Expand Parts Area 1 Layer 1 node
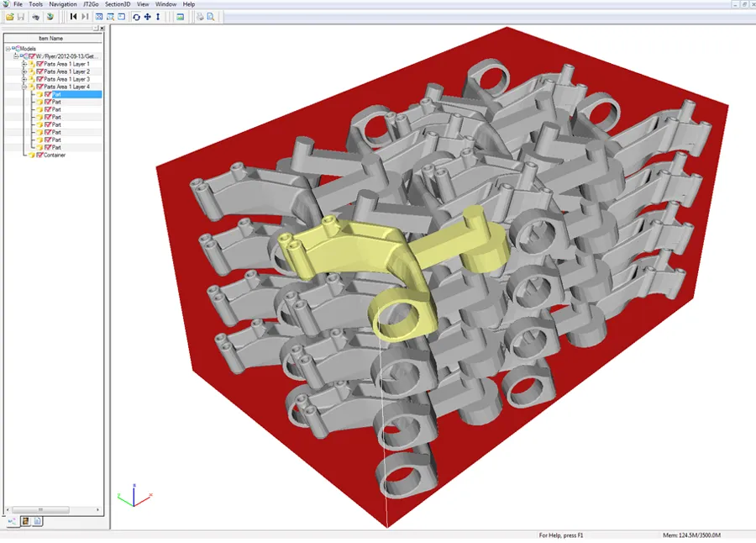The width and height of the screenshot is (756, 543). [24, 64]
